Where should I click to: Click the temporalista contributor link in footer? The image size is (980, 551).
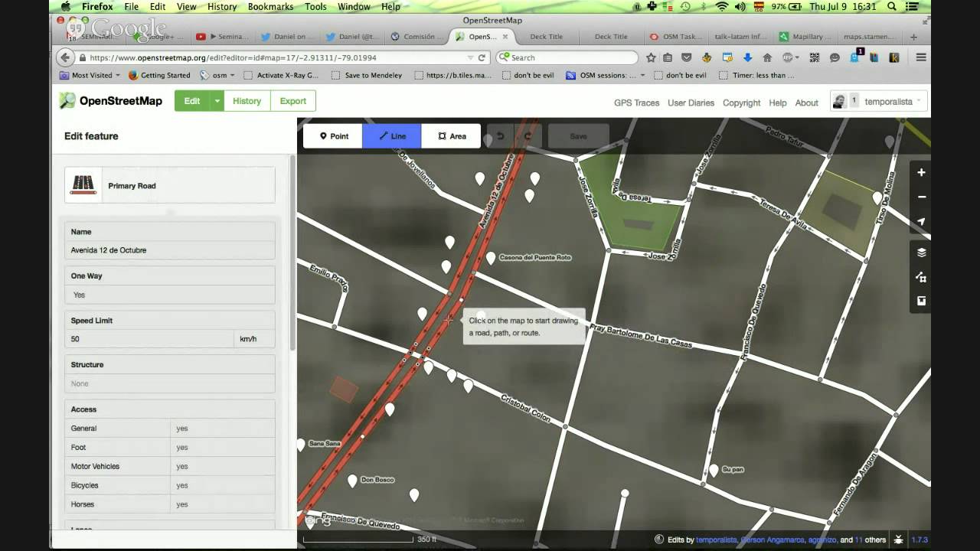[716, 540]
